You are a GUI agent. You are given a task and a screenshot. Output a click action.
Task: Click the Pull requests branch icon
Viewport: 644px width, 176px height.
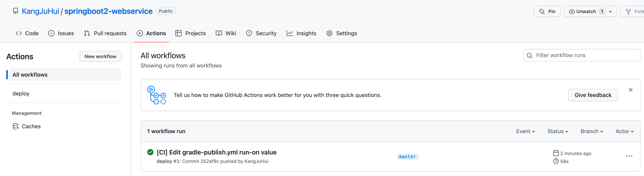[x=87, y=33]
